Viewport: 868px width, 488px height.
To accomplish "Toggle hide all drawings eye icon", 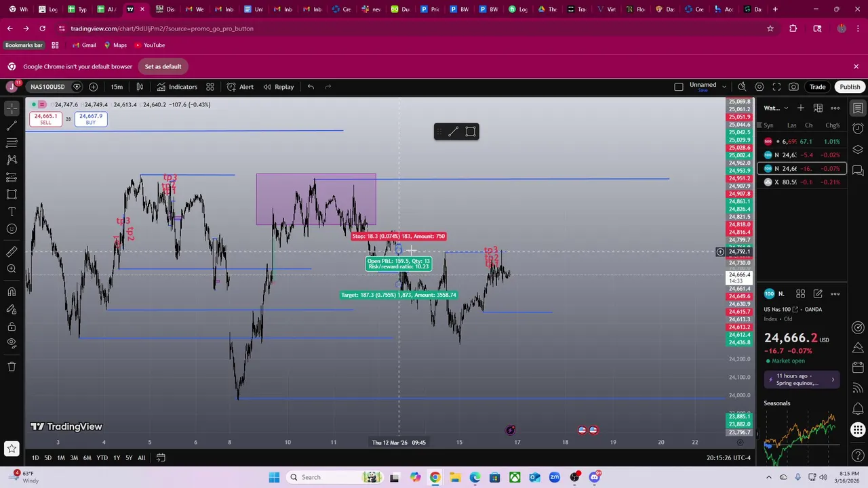I will coord(12,343).
